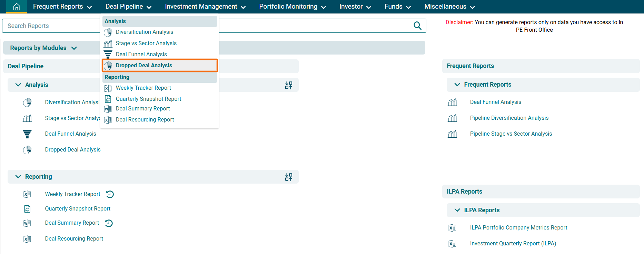Click history icon beside Deal Summary Report
Viewport: 644px width, 254px height.
click(109, 223)
